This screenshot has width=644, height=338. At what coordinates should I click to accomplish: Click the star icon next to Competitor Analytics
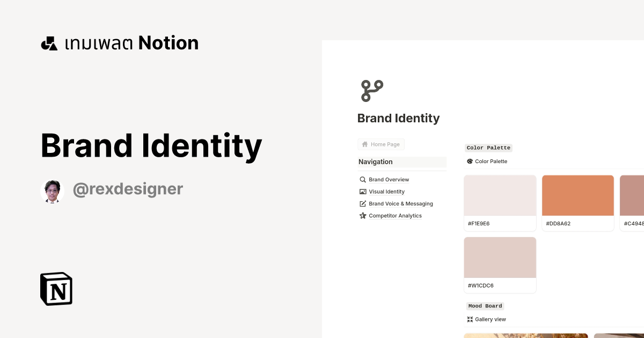(363, 216)
